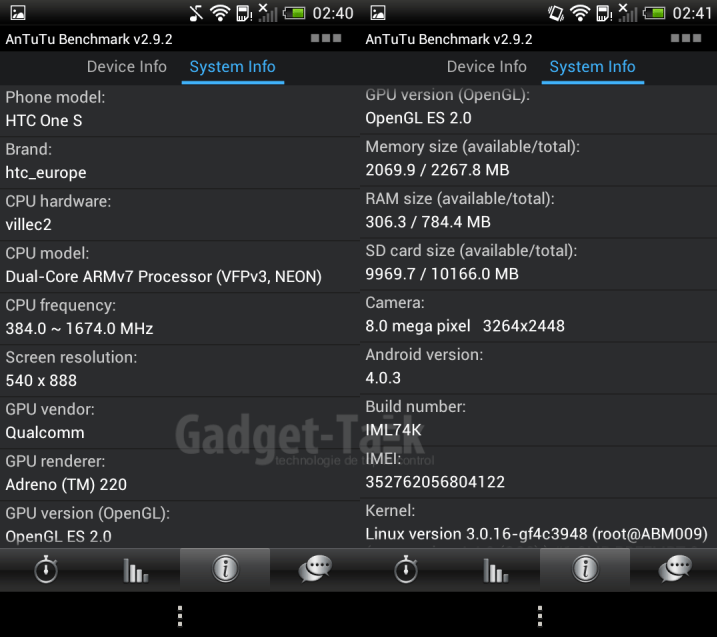Tap the IMEI number 352762056804122
The width and height of the screenshot is (717, 637).
click(x=435, y=482)
